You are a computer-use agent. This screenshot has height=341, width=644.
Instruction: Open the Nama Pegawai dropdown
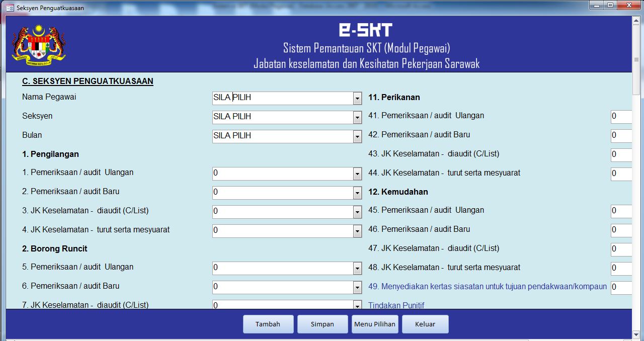pyautogui.click(x=357, y=98)
